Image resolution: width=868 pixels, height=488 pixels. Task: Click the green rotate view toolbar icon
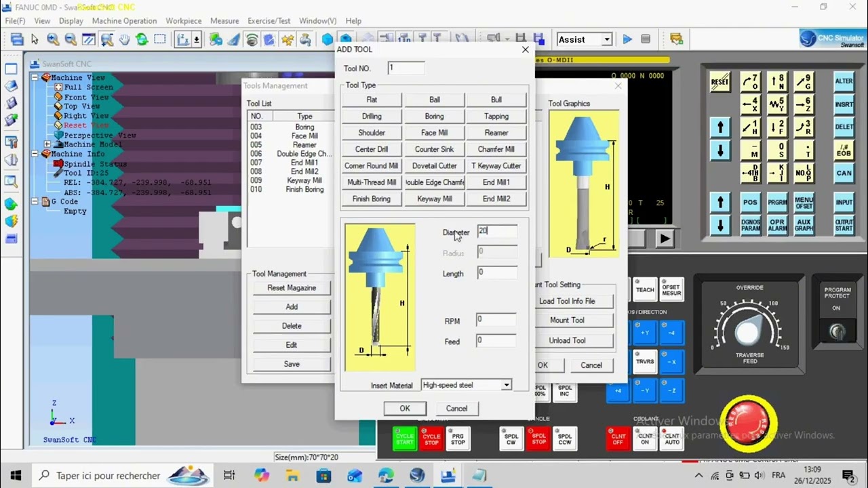point(142,39)
